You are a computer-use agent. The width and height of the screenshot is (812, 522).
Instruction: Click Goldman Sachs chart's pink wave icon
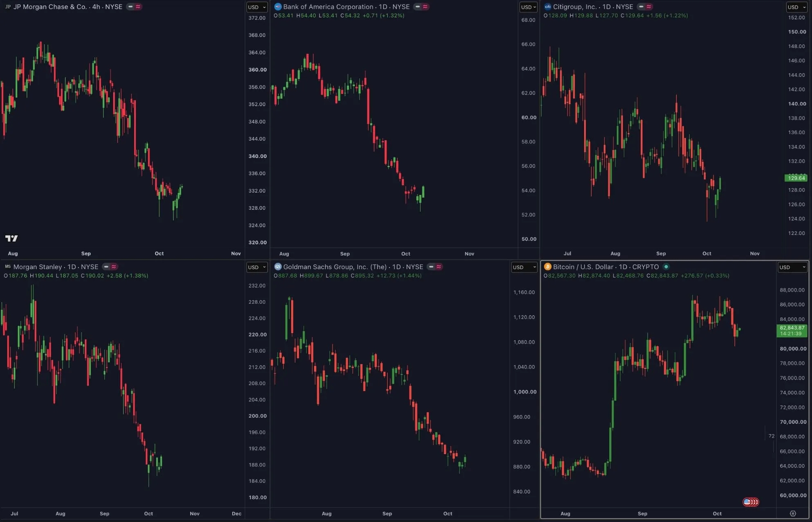click(439, 267)
